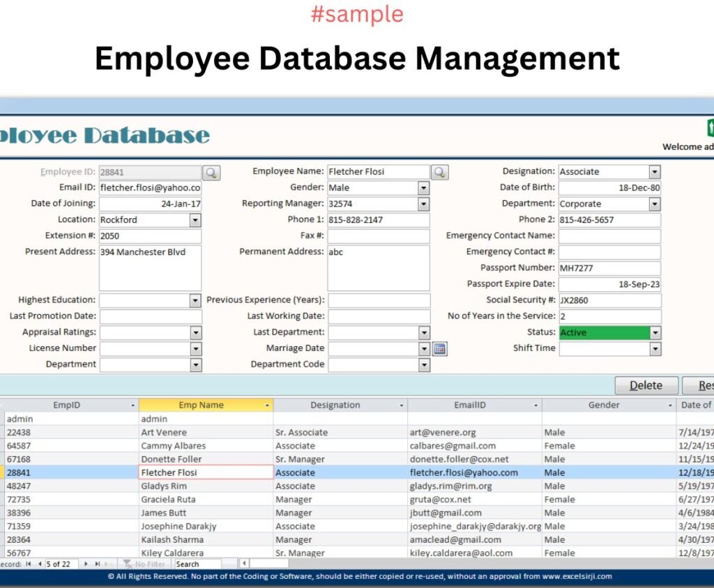This screenshot has height=588, width=714.
Task: Open the Shift Time dropdown
Action: click(654, 349)
